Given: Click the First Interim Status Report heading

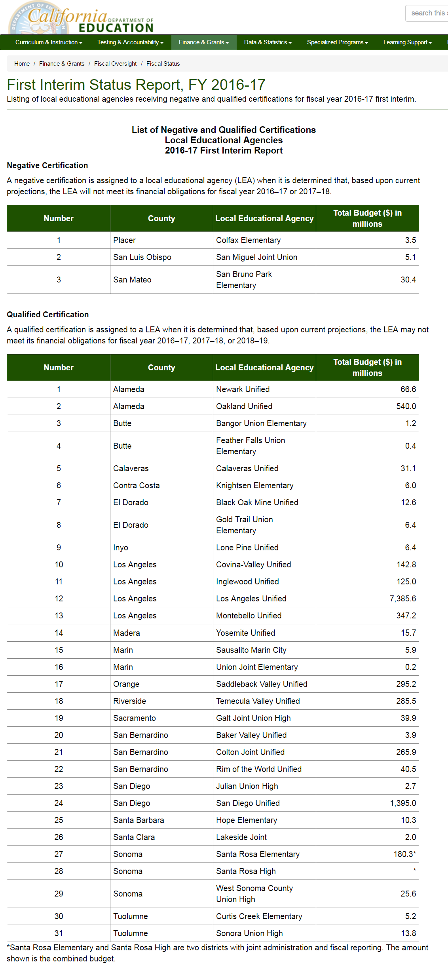Looking at the screenshot, I should coord(136,85).
